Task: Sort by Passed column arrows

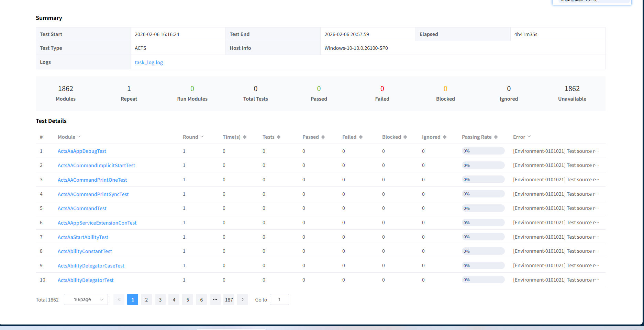Action: coord(323,137)
